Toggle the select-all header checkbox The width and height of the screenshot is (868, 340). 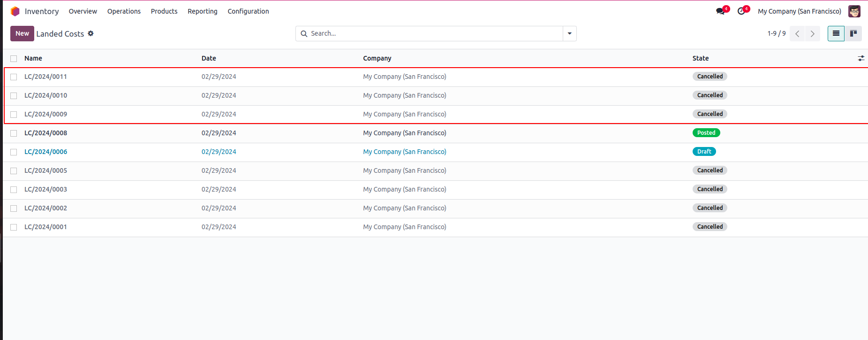click(14, 59)
